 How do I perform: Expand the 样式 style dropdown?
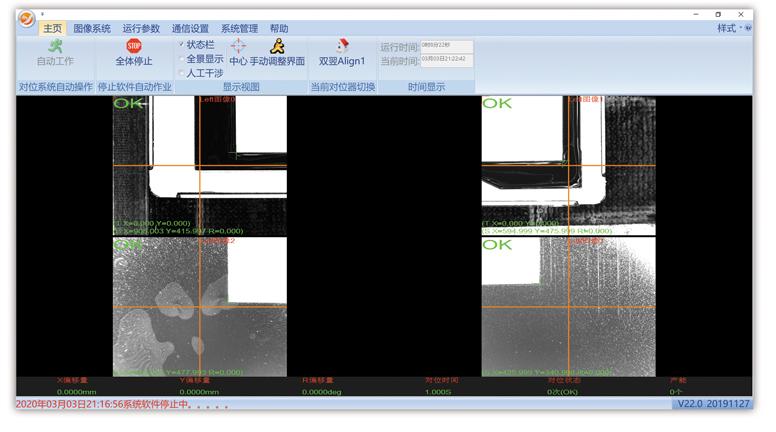728,29
